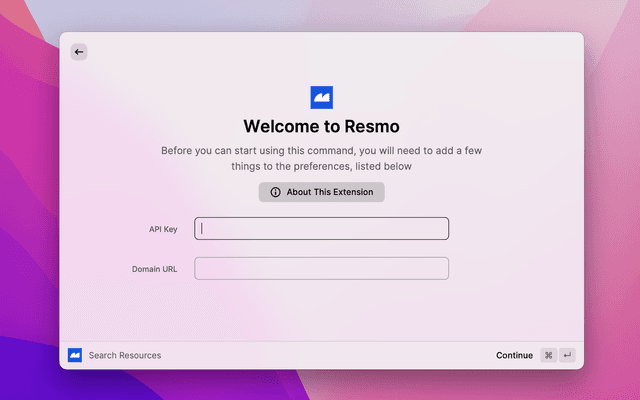
Task: Click the Welcome to Resmo heading
Action: tap(322, 126)
